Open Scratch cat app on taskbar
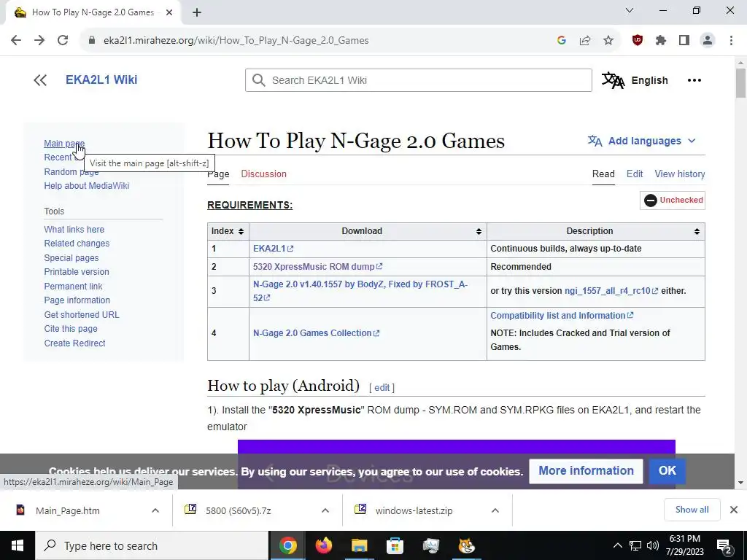 pyautogui.click(x=466, y=545)
